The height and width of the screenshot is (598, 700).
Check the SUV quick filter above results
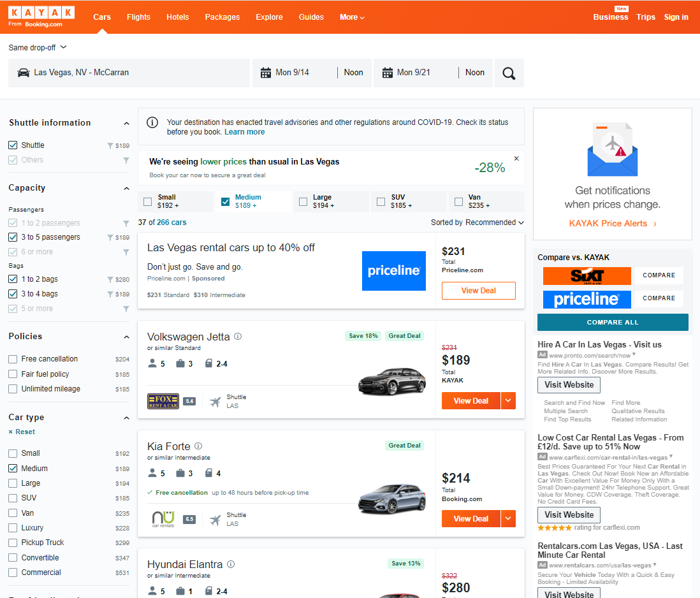[381, 201]
